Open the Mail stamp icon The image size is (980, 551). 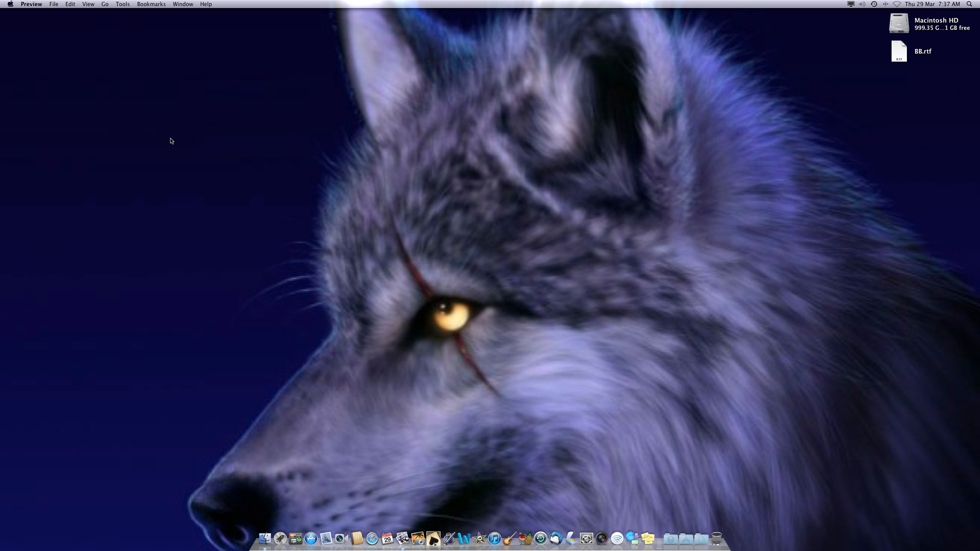pos(326,539)
